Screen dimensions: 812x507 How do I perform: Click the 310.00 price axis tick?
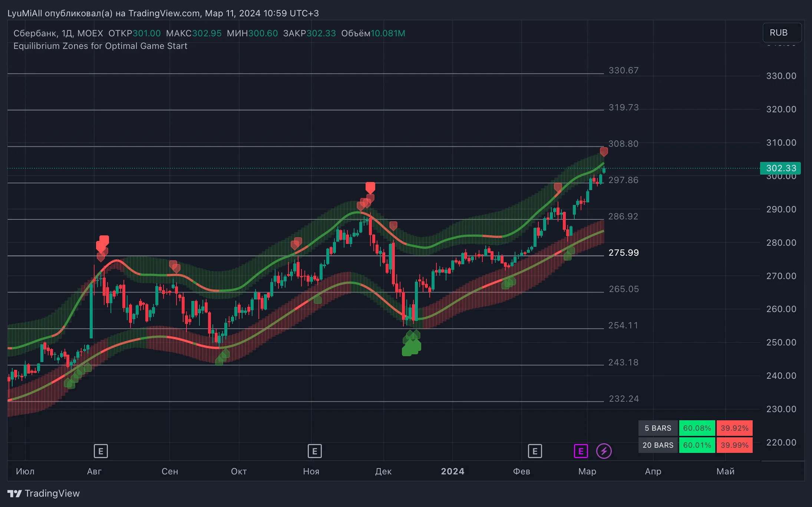click(x=781, y=143)
